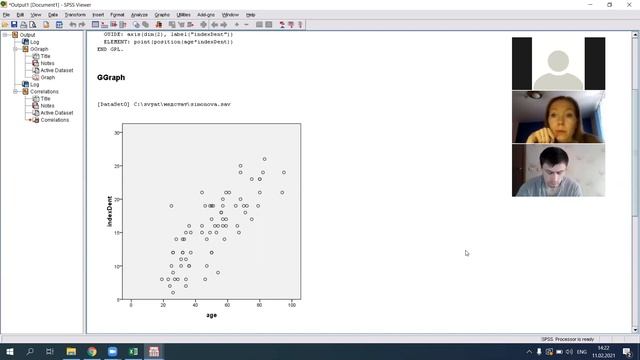Click the Insert Title toolbar icon
Image resolution: width=640 pixels, height=360 pixels.
coord(291,24)
